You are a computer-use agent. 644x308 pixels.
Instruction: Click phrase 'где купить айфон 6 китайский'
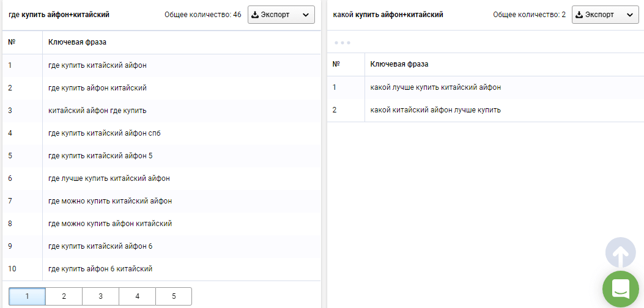pyautogui.click(x=100, y=268)
